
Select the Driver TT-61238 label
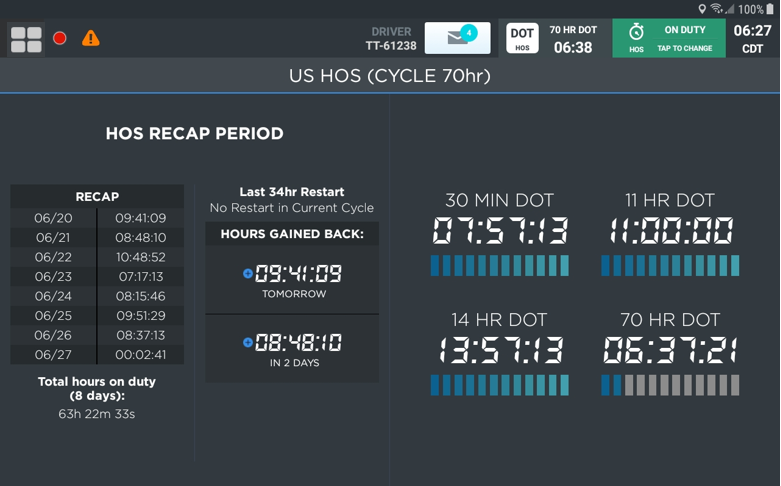tap(391, 39)
